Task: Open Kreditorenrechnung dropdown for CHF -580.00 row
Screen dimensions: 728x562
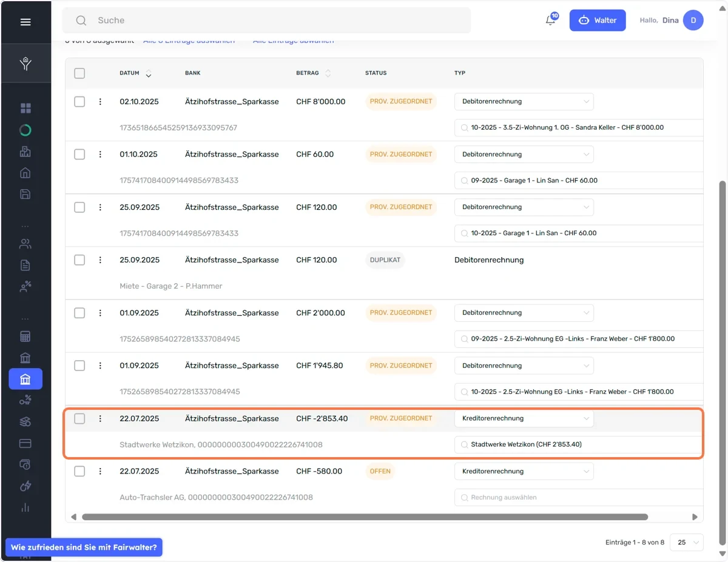Action: pos(524,471)
